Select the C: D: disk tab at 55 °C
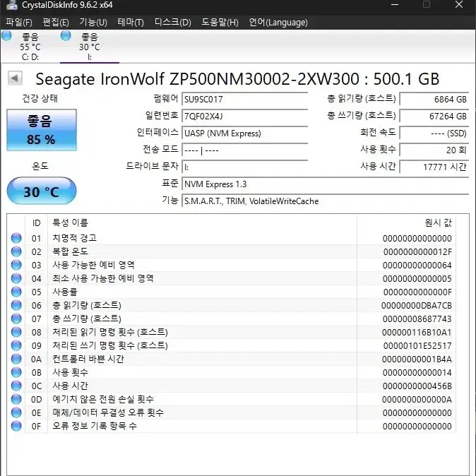 [30, 47]
